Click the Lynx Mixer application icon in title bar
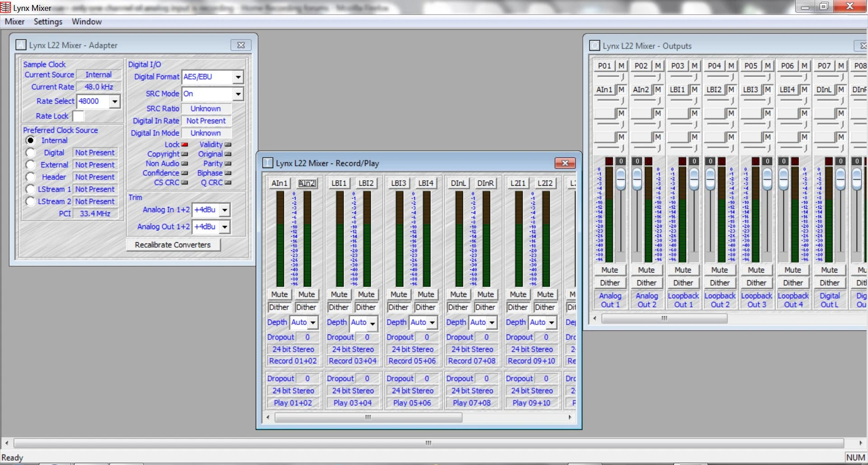 pos(5,7)
